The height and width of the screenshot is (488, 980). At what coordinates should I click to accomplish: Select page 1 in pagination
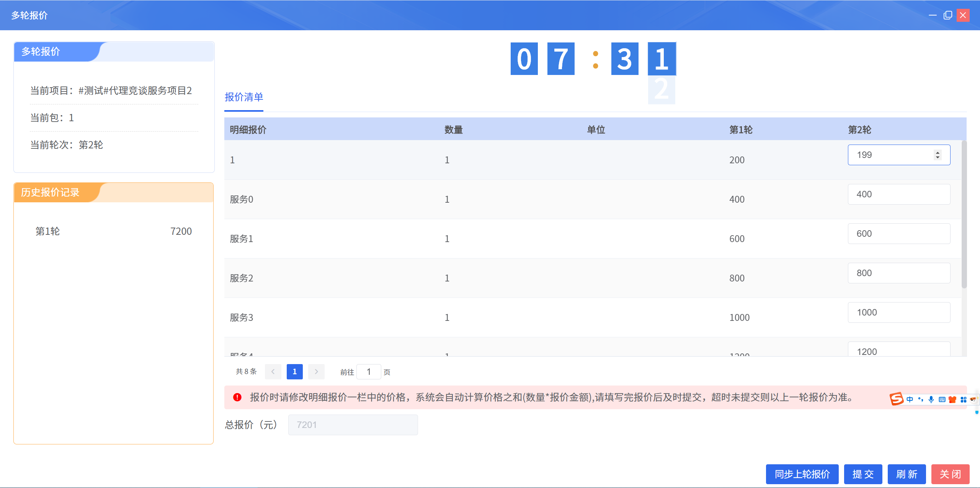[x=294, y=372]
